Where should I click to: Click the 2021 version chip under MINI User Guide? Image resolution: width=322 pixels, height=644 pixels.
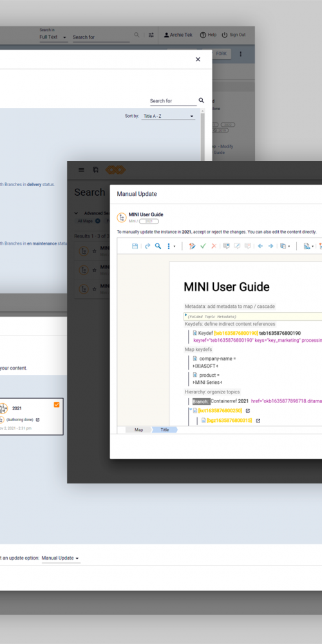(149, 222)
